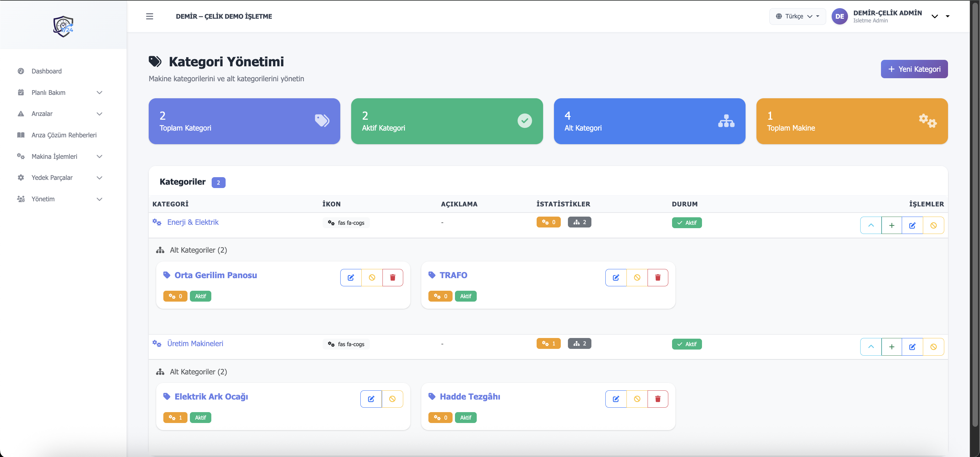980x457 pixels.
Task: Click edit icon on Elektrik Ark Ocağı
Action: click(x=371, y=399)
